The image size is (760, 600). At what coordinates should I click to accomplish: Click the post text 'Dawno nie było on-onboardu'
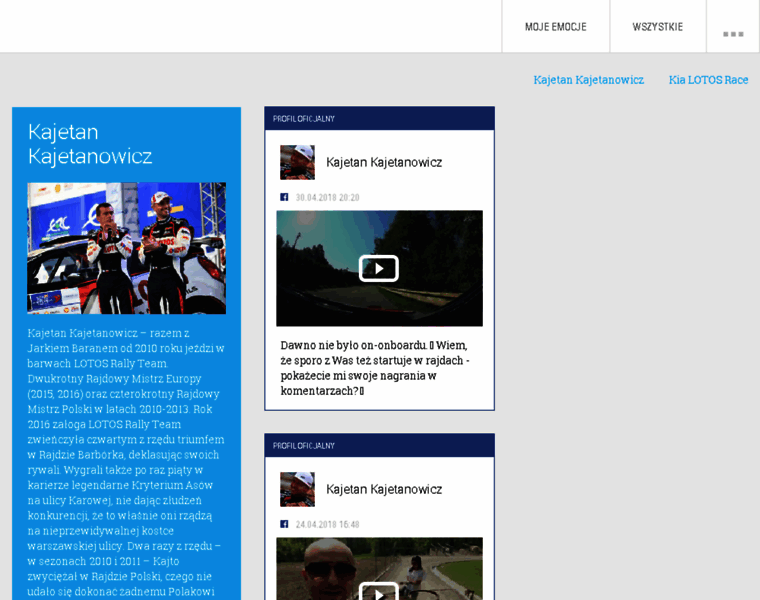(375, 368)
